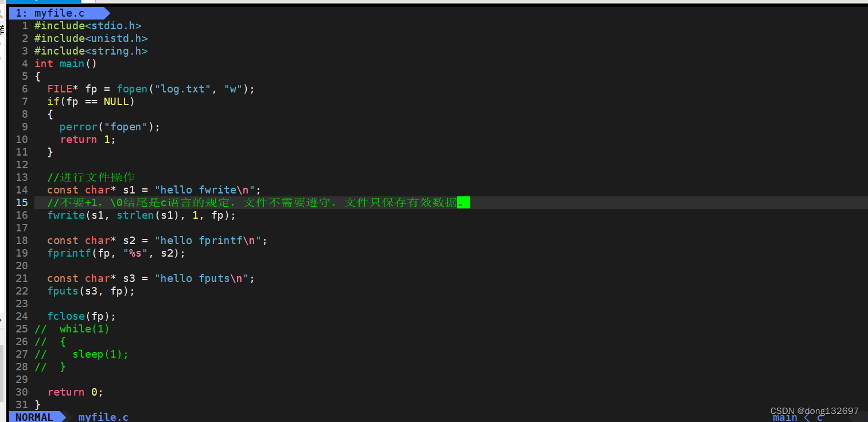Click the fopen function call on line 6
This screenshot has height=422, width=868.
pyautogui.click(x=132, y=89)
